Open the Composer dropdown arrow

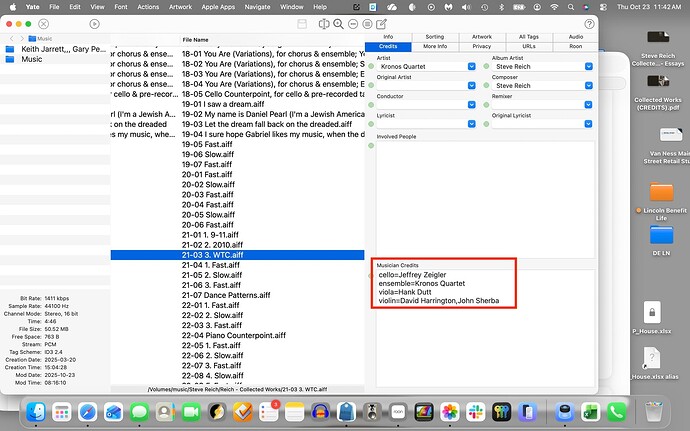pyautogui.click(x=589, y=85)
